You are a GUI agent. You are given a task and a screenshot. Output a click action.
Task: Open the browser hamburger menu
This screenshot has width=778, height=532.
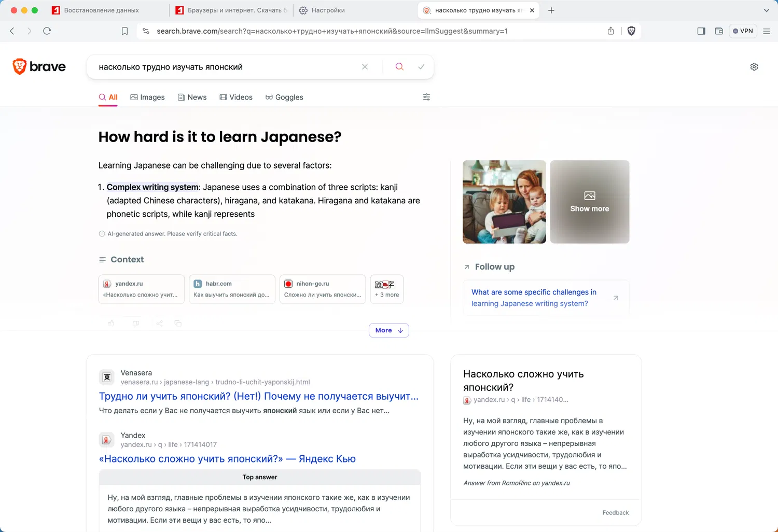coord(767,31)
